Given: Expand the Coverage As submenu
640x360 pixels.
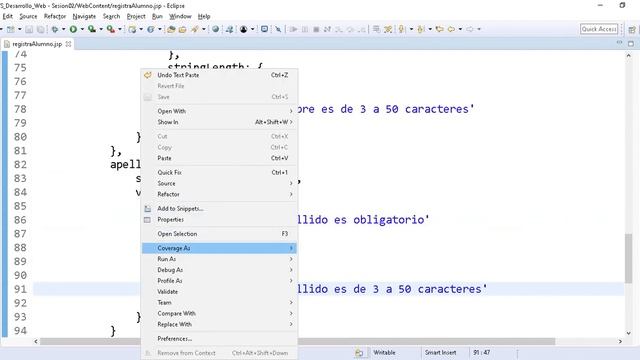Looking at the screenshot, I should pyautogui.click(x=220, y=248).
